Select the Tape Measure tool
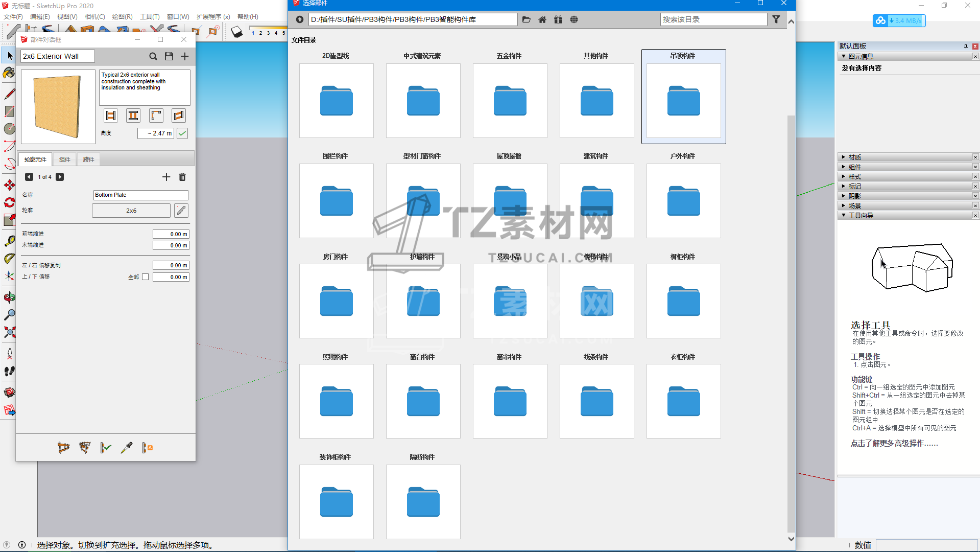980x552 pixels. (x=9, y=241)
